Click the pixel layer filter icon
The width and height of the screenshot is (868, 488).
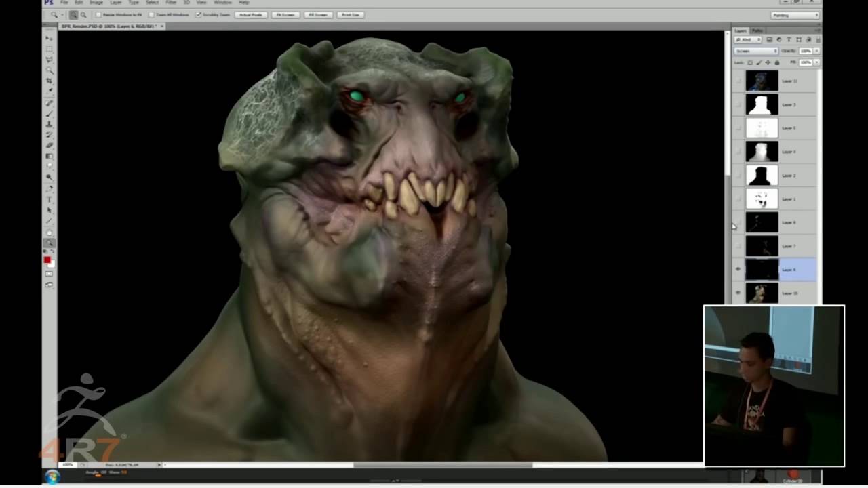click(769, 39)
